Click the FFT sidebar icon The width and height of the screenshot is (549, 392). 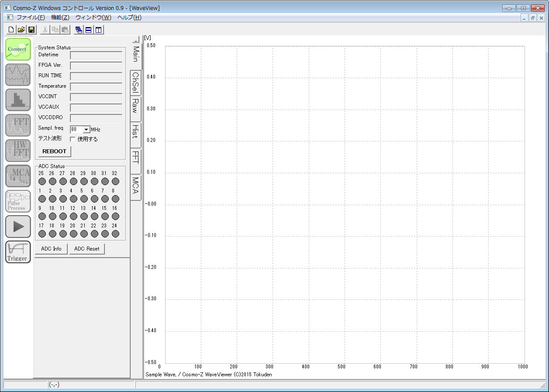[x=18, y=125]
